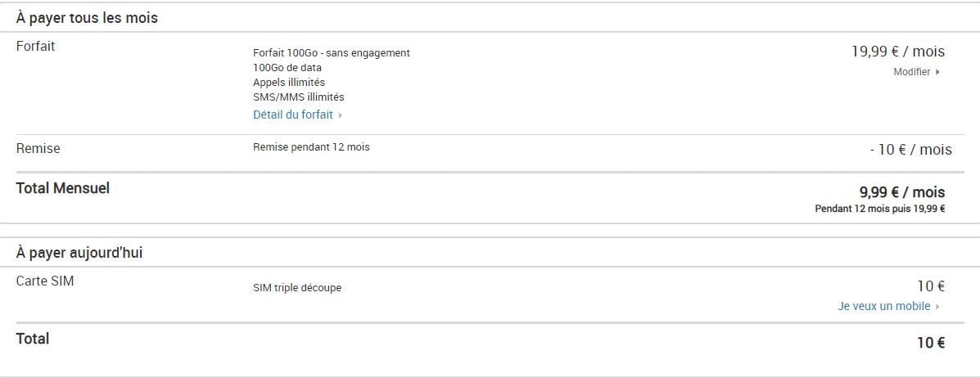Click the Appels illimités feature line
Screen dimensions: 980x378
pos(289,83)
